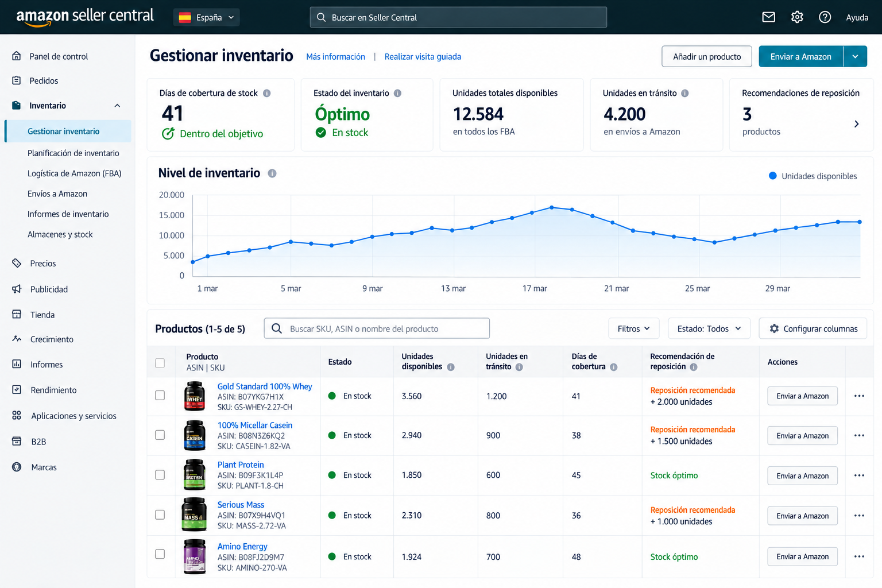The image size is (882, 588).
Task: Click info icon in Días de cobertura column header
Action: (614, 367)
